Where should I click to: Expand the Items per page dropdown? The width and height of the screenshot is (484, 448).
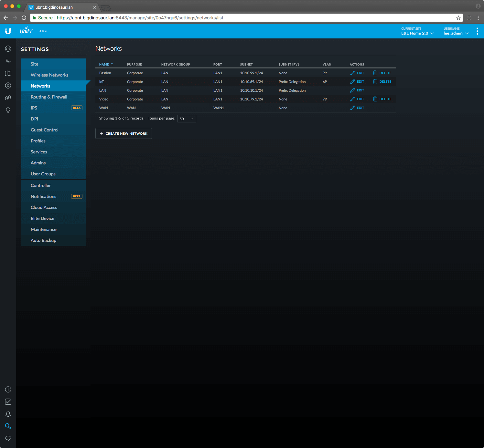point(187,119)
